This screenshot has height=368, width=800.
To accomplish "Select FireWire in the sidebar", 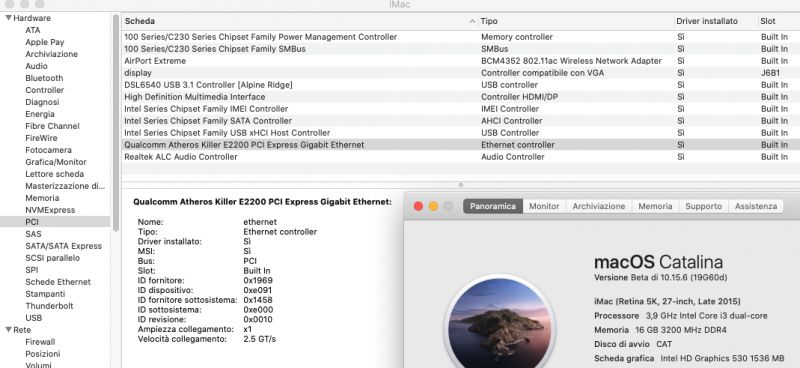I will point(41,138).
